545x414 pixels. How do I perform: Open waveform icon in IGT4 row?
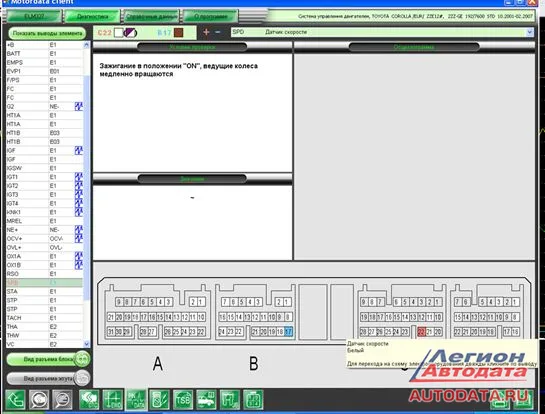pos(79,203)
